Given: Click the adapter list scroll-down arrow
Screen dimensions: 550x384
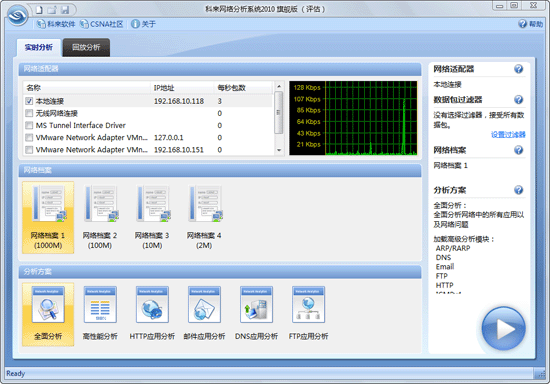Looking at the screenshot, I should pos(279,150).
